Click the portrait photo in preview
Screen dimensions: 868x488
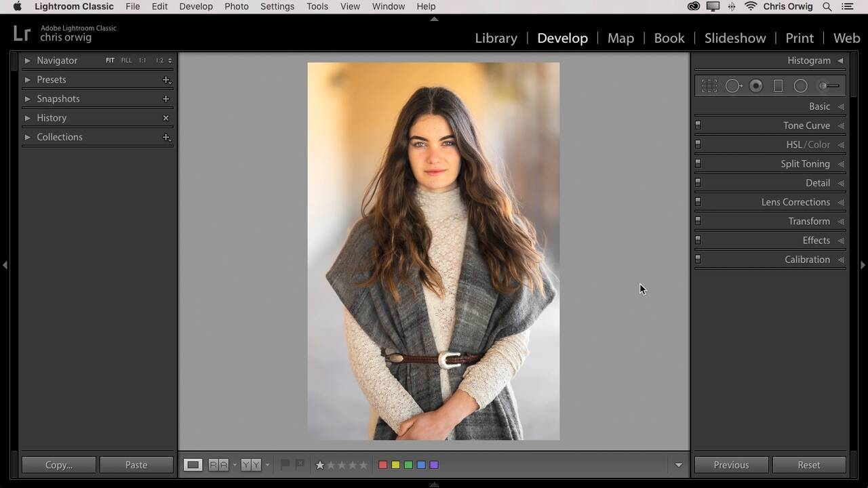pos(433,251)
